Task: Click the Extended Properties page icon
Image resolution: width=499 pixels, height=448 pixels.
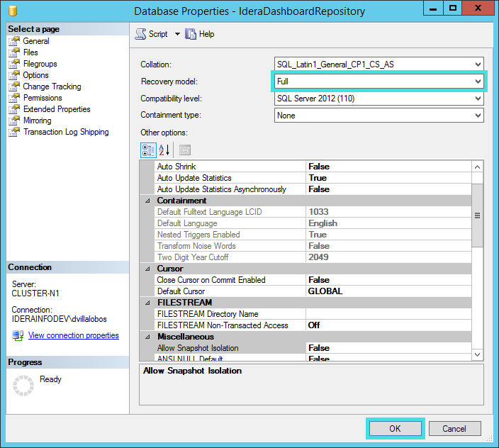Action: (14, 109)
